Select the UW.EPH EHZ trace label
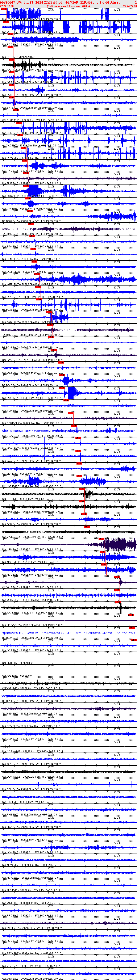 (x=31, y=789)
